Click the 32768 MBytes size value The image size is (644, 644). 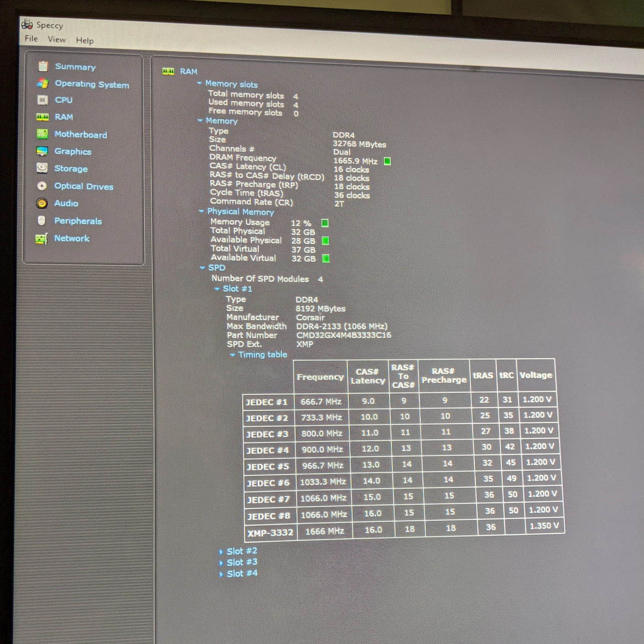pyautogui.click(x=359, y=144)
